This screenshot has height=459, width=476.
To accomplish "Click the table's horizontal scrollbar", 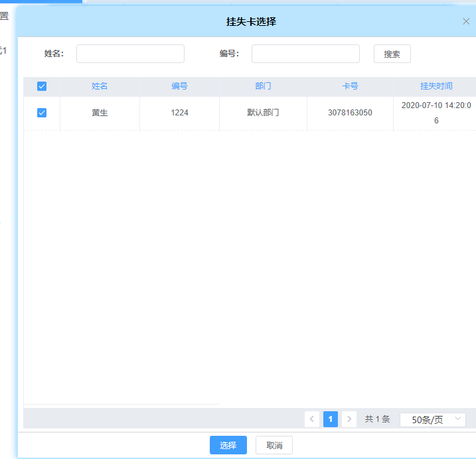I will pyautogui.click(x=121, y=404).
